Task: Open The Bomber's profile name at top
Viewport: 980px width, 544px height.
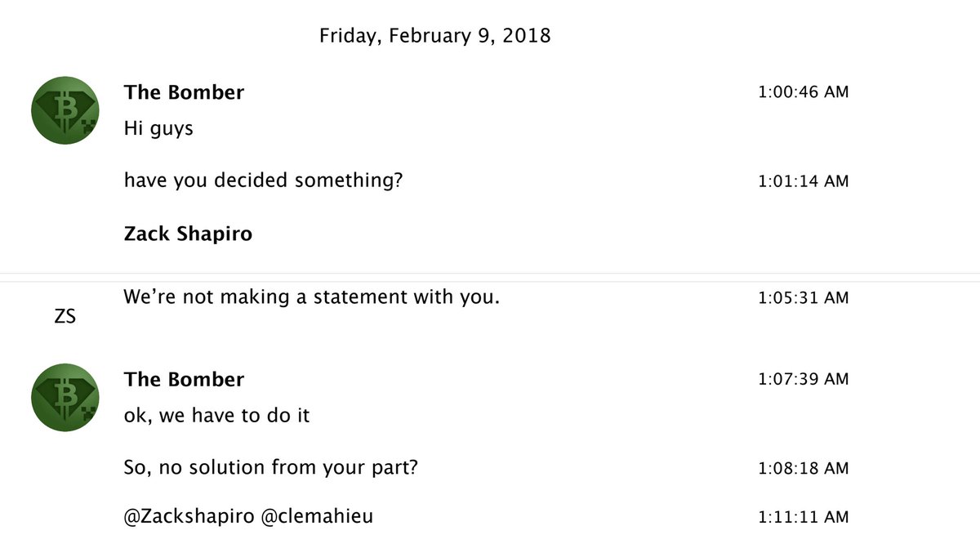Action: tap(184, 92)
